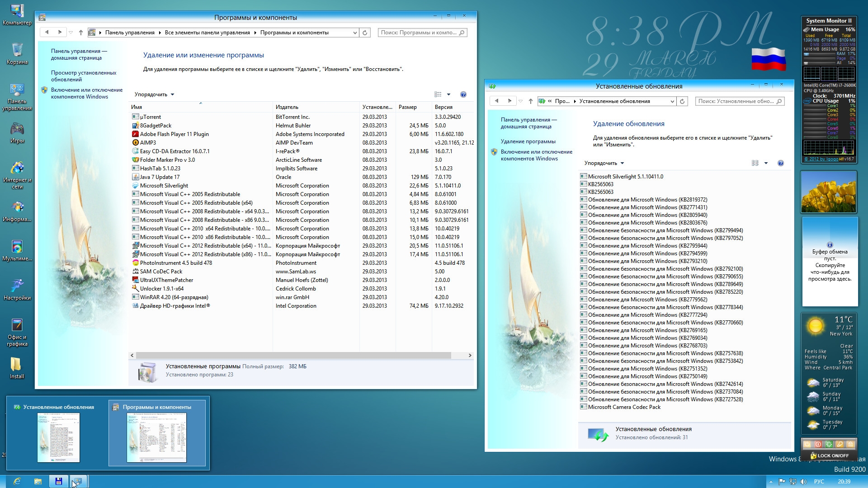Expand address history in Установленные обновления
The height and width of the screenshot is (488, 868).
672,101
